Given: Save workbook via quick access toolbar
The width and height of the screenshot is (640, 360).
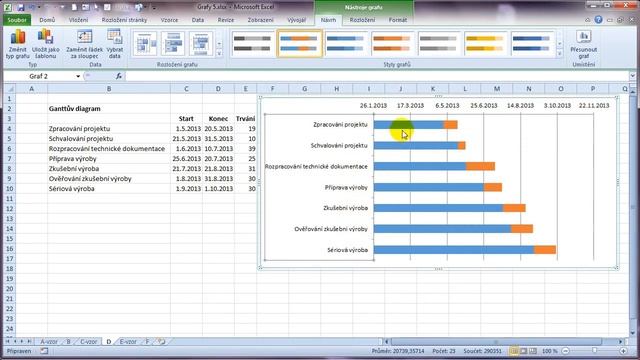Looking at the screenshot, I should tap(21, 7).
